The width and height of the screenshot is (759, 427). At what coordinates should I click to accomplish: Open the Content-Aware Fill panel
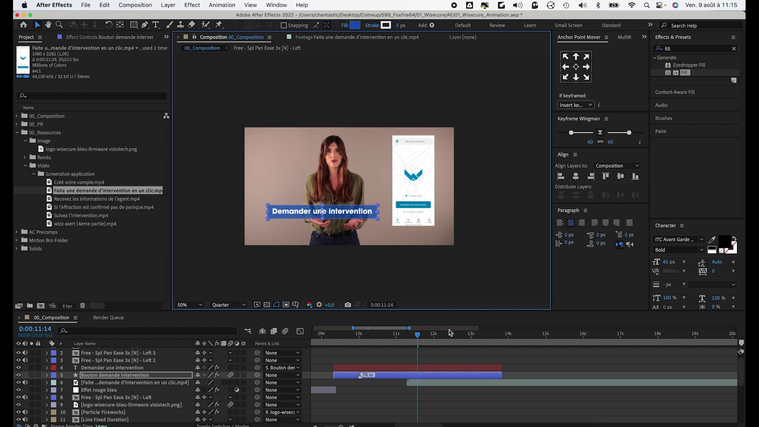coord(675,92)
